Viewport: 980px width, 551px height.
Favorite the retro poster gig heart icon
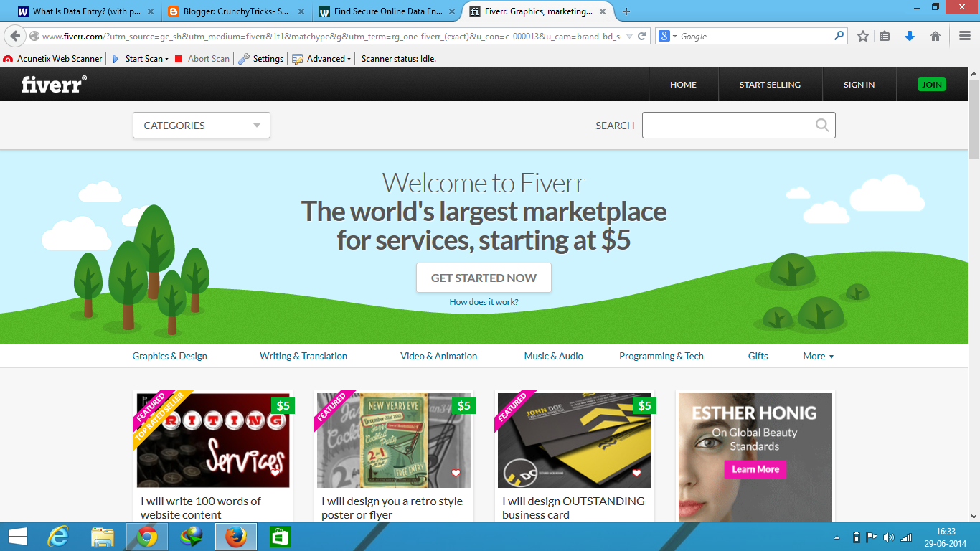point(456,473)
